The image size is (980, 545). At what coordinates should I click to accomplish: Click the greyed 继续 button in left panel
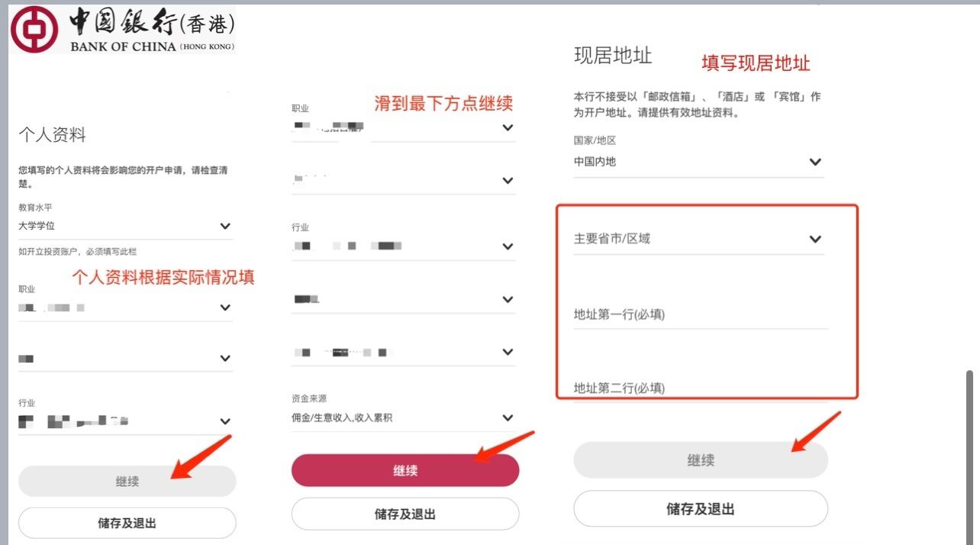tap(127, 482)
